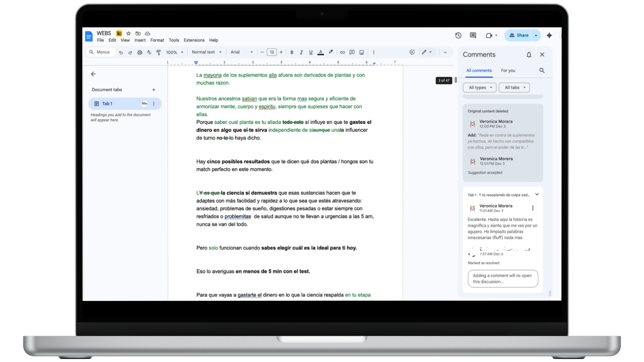Toggle underline formatting
Screen dimensions: 644x362
click(311, 52)
